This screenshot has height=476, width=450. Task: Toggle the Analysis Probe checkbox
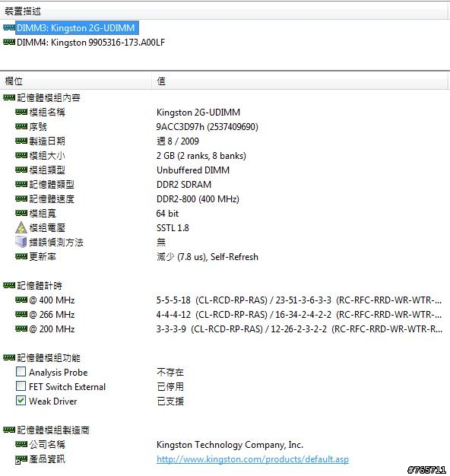coord(21,372)
